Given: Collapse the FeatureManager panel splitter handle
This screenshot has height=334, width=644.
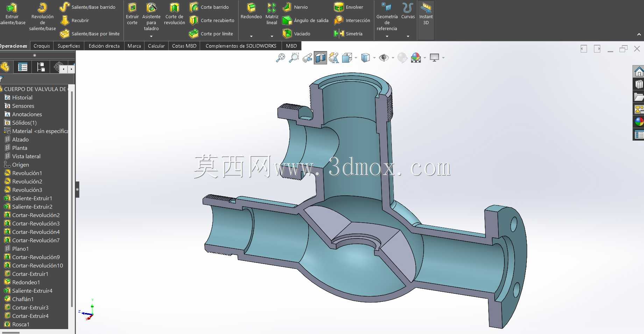Looking at the screenshot, I should 77,190.
